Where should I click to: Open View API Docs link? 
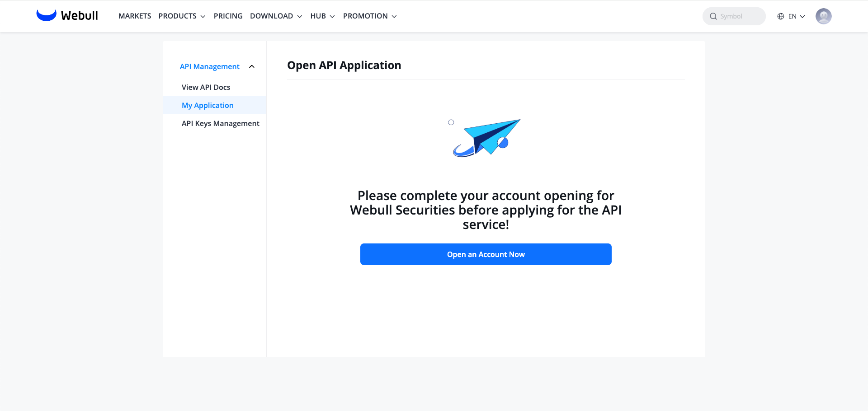[x=206, y=87]
